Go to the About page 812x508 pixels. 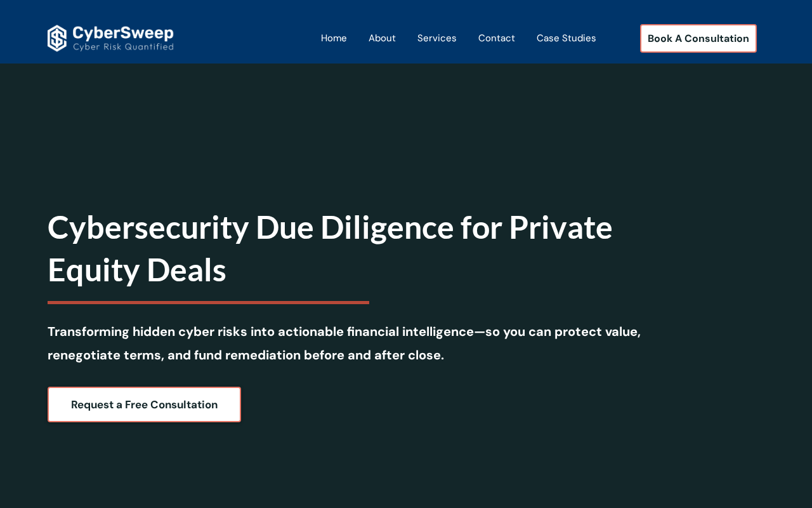pyautogui.click(x=382, y=38)
